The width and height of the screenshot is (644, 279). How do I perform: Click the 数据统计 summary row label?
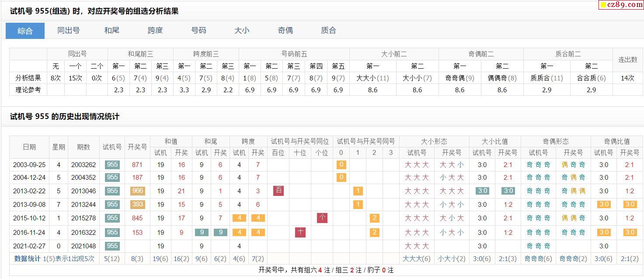pos(28,258)
